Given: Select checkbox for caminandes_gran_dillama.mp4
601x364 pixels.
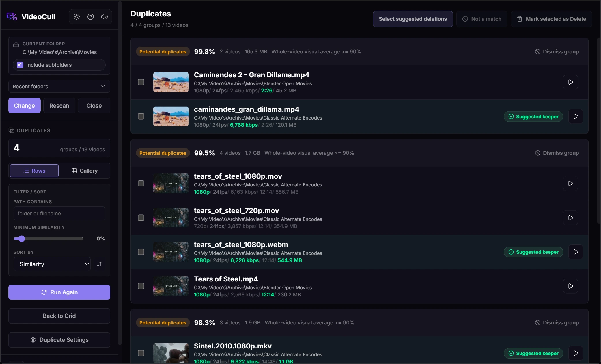Looking at the screenshot, I should pos(141,116).
